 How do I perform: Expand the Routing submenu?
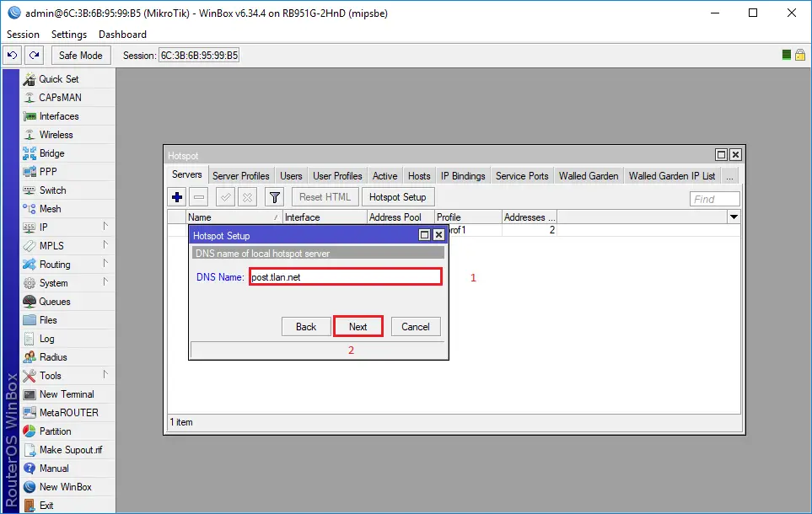click(x=105, y=264)
